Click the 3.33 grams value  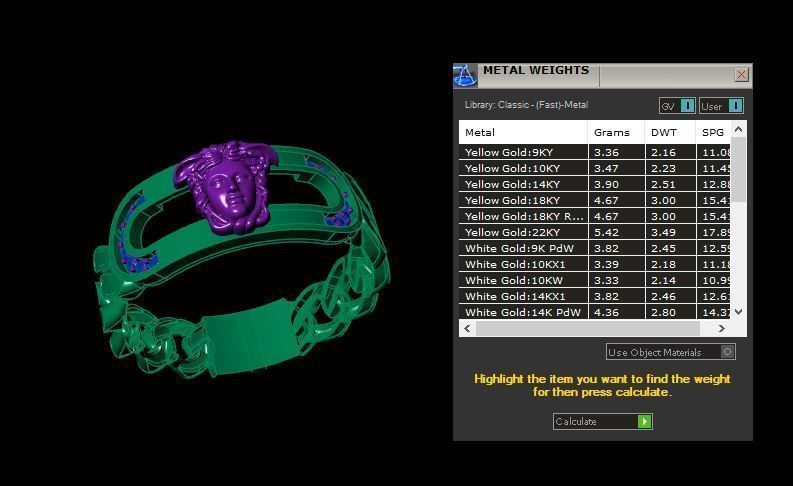[x=606, y=281]
